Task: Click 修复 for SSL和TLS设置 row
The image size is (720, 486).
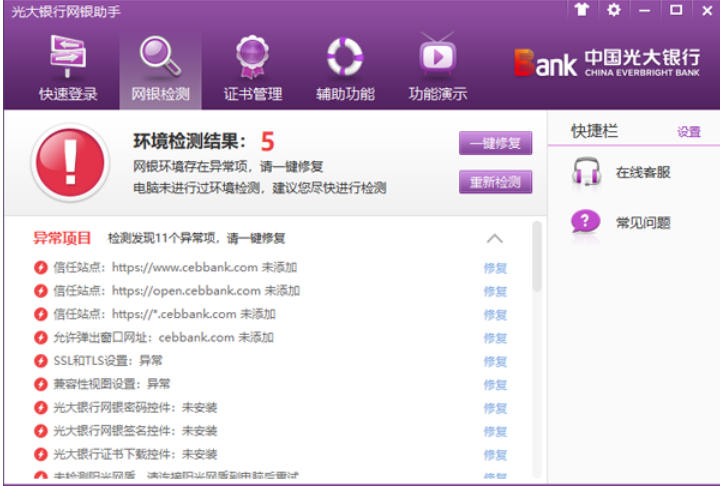Action: (495, 362)
